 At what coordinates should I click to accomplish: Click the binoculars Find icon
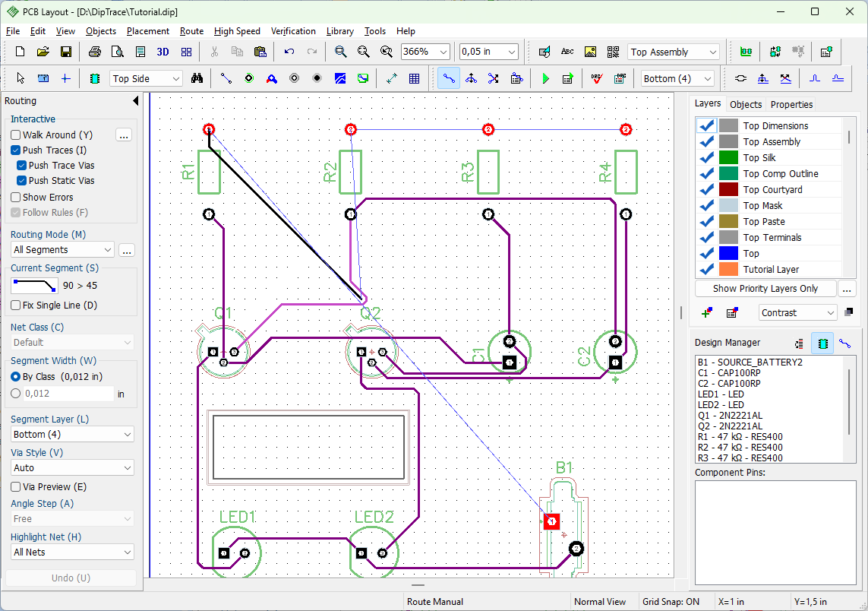[197, 78]
